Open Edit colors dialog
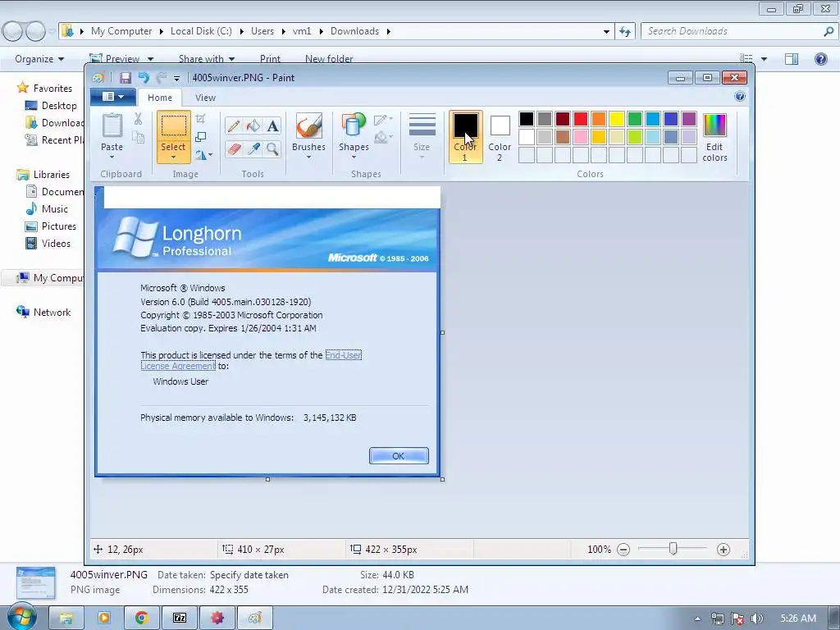 [714, 138]
